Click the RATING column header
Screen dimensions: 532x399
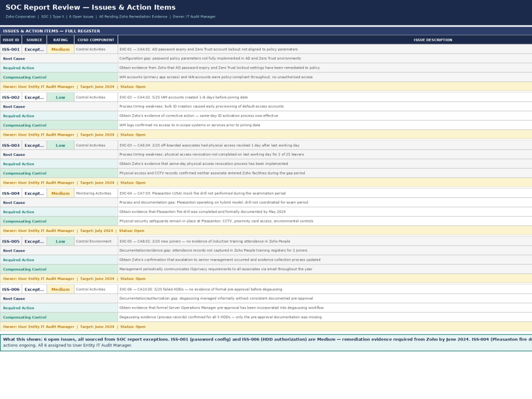coord(61,40)
